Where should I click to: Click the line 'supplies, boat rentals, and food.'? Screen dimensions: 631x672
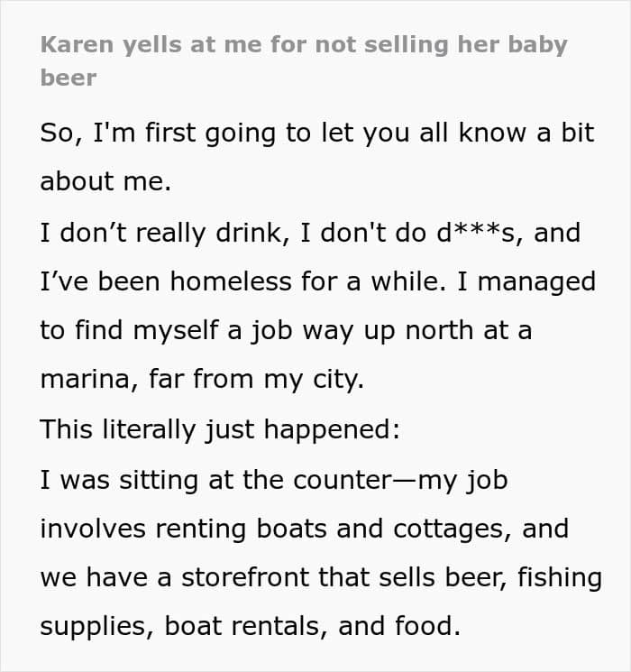251,627
